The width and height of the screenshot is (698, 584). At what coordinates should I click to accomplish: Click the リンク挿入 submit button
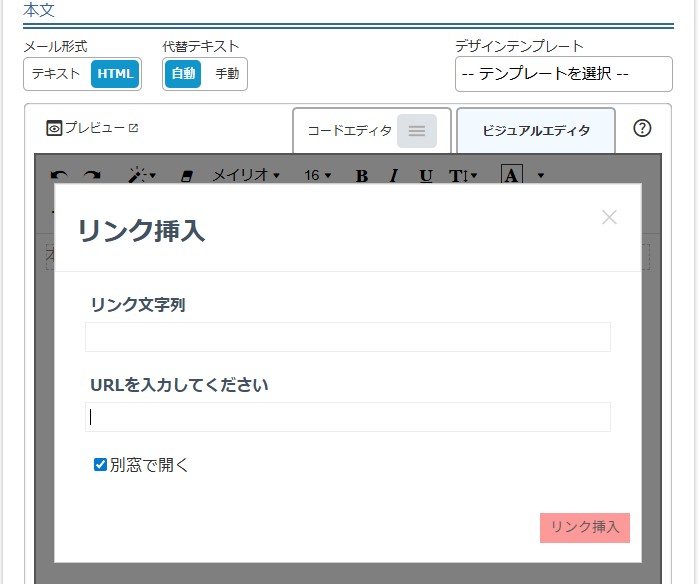pyautogui.click(x=584, y=527)
